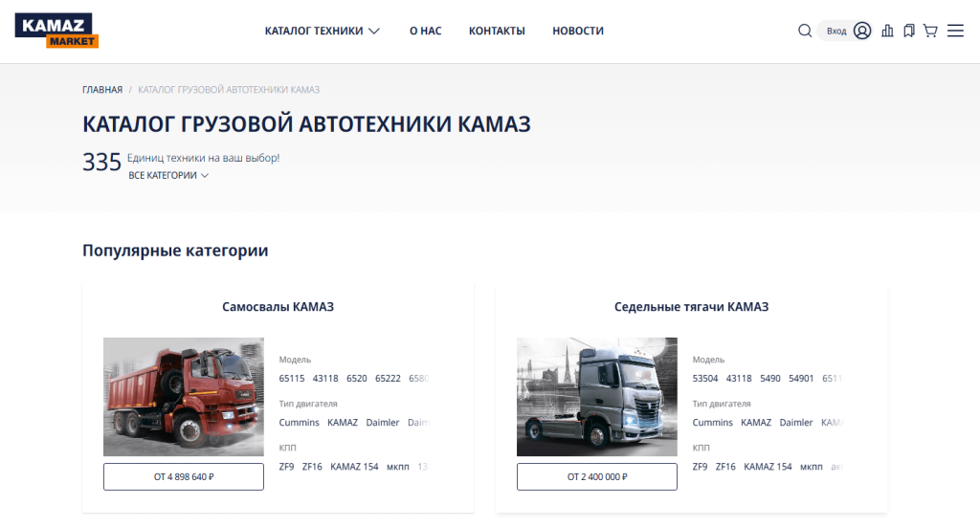Select model 5490 in Седельные тягачи

(770, 379)
